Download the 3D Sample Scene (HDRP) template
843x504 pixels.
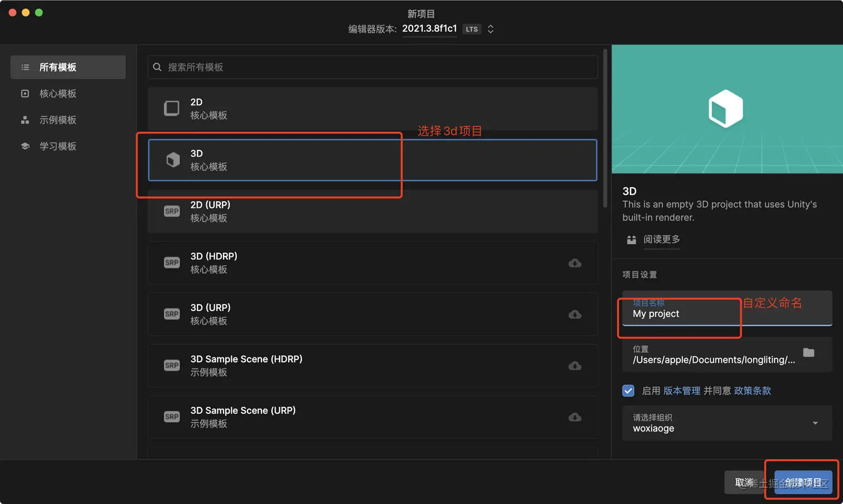tap(575, 366)
